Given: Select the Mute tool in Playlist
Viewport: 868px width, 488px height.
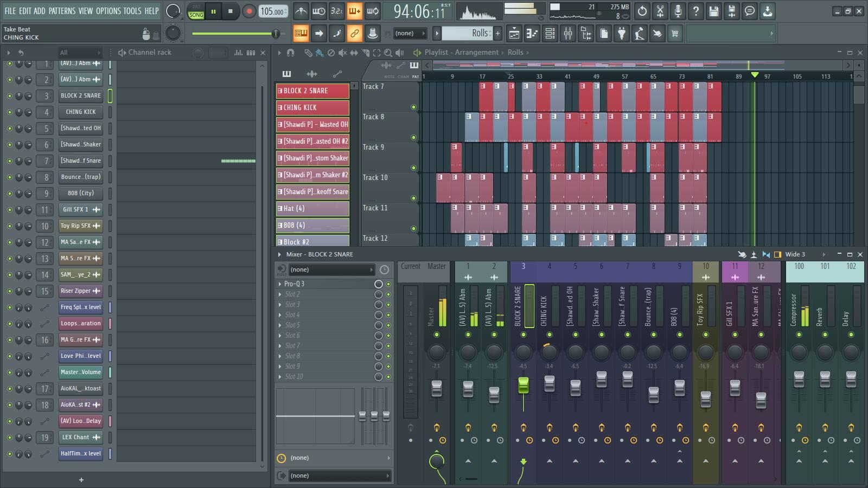Looking at the screenshot, I should pyautogui.click(x=342, y=53).
